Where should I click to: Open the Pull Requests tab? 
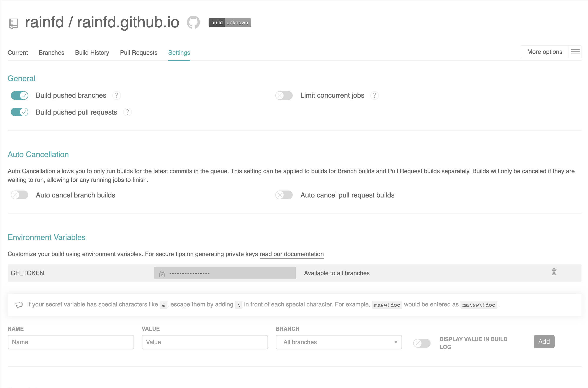point(138,53)
